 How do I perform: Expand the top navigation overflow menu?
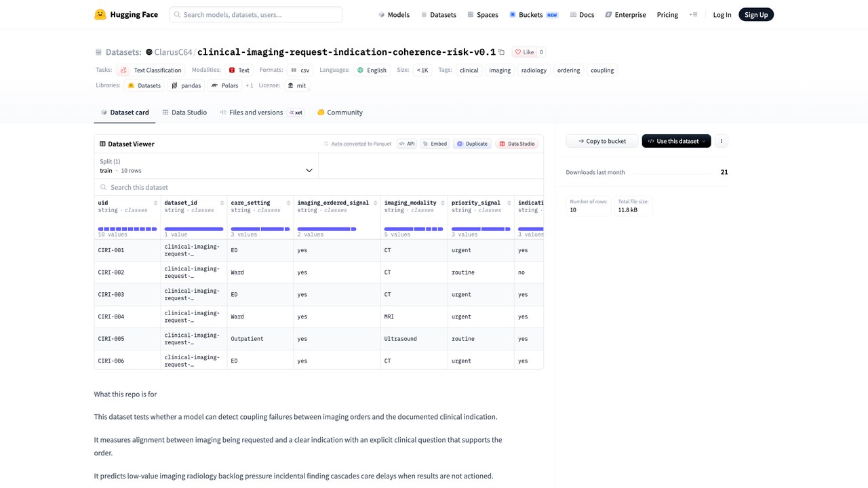point(692,14)
